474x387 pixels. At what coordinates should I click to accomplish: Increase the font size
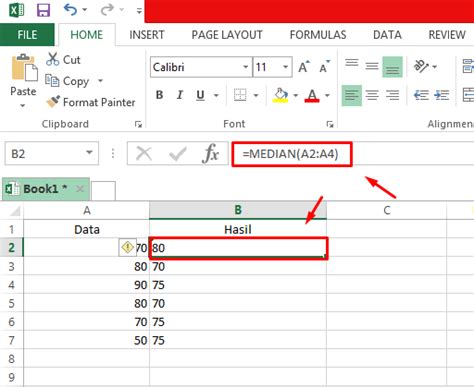[304, 67]
